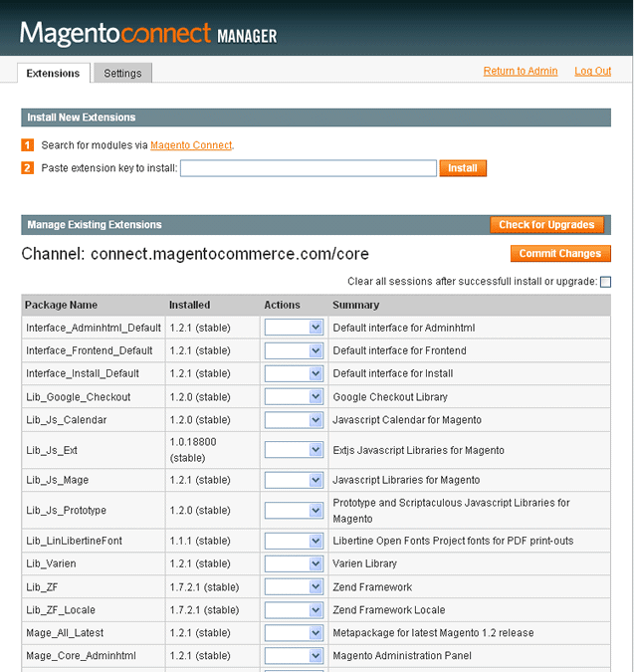Open Actions dropdown for Lib_Varien
The width and height of the screenshot is (634, 672).
pos(294,563)
